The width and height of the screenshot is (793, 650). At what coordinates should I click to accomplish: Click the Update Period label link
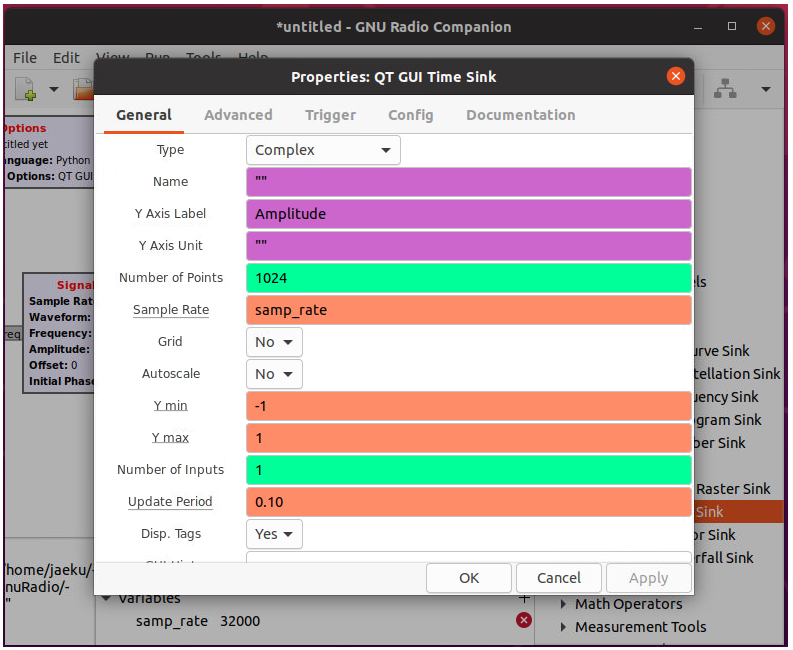point(170,502)
